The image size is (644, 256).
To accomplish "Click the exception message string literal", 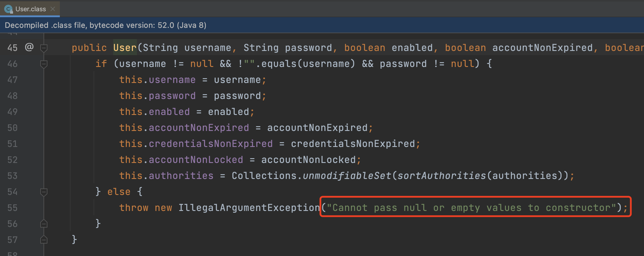I will point(471,207).
